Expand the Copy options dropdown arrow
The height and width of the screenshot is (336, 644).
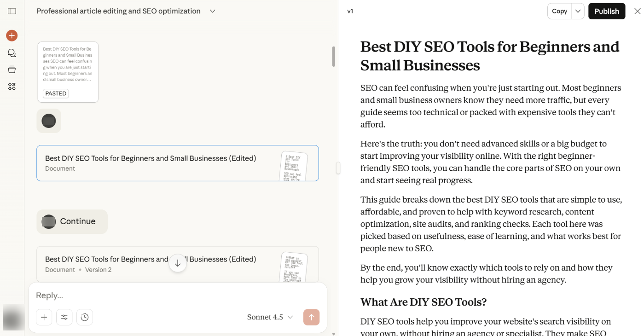point(578,11)
